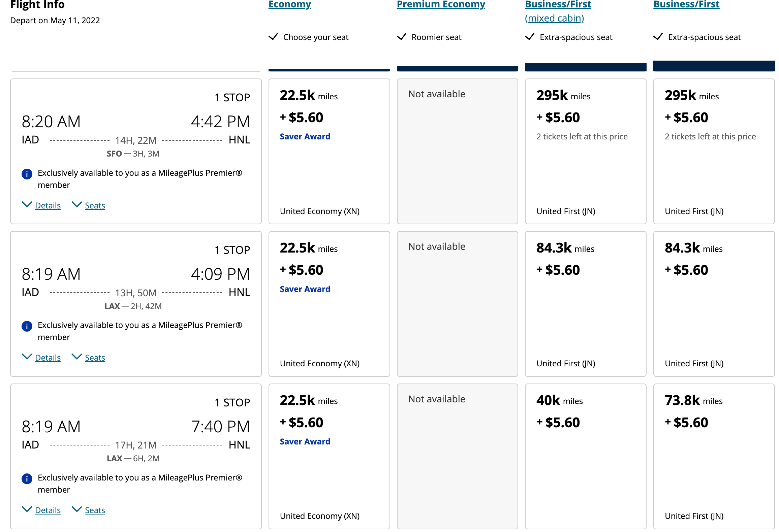Select 22.5k Economy fare on 17H, 21M flight
Screen dimensions: 779x532
(x=329, y=456)
